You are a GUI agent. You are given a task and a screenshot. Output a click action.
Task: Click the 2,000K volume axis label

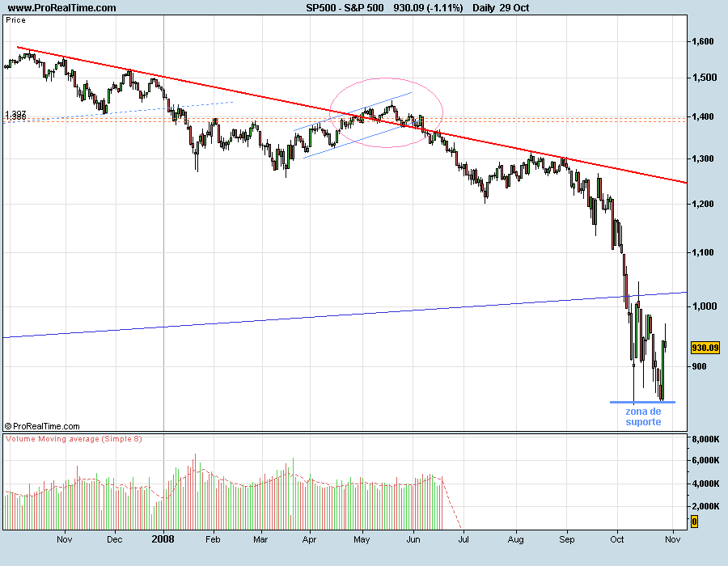[705, 506]
